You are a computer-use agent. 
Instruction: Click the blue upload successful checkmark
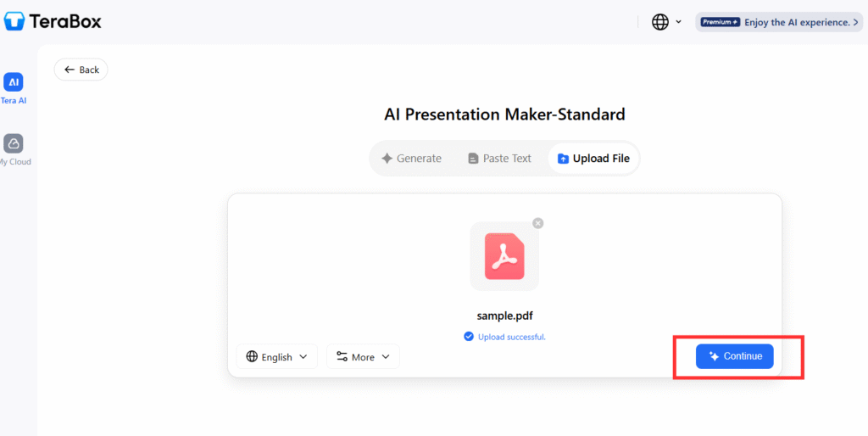tap(469, 337)
